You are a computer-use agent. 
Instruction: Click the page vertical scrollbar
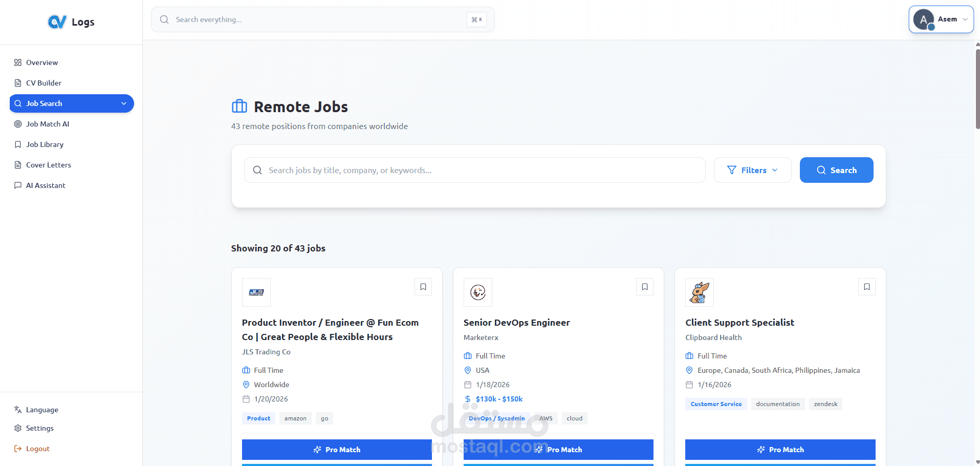(977, 87)
